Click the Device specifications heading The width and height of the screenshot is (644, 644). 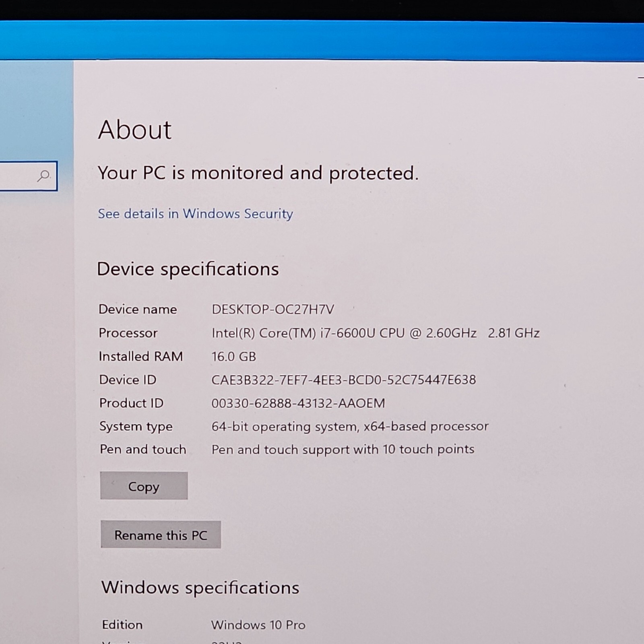click(x=188, y=269)
